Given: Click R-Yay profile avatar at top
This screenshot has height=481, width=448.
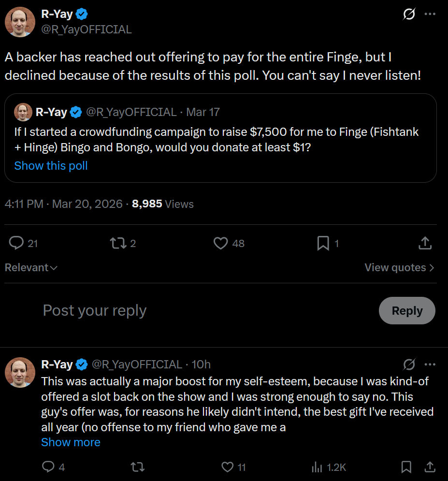Looking at the screenshot, I should tap(19, 22).
